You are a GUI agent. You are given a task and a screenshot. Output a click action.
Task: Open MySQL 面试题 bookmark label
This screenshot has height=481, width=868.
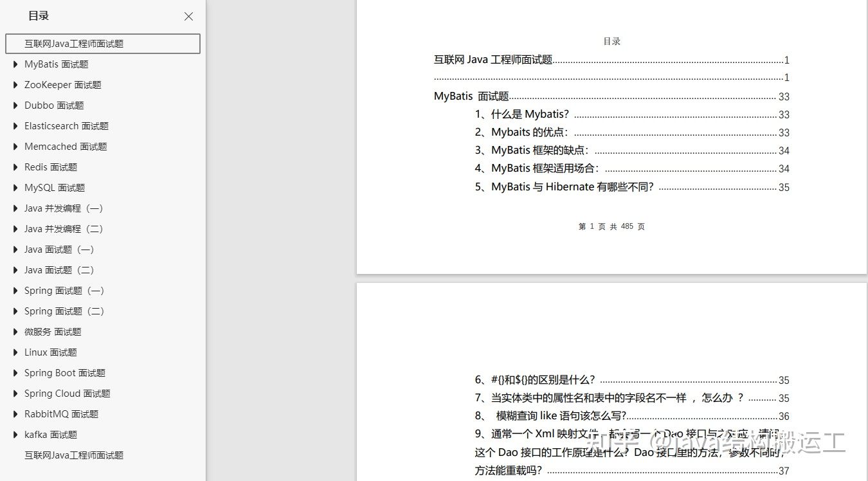tap(55, 188)
